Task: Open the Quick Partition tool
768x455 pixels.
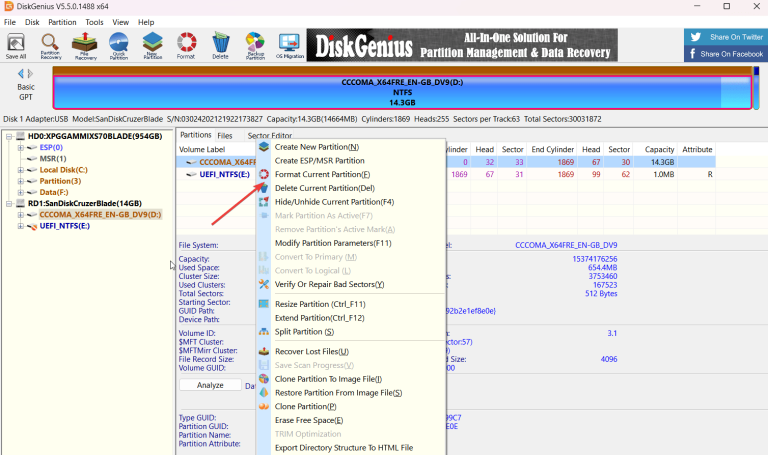Action: [x=119, y=46]
